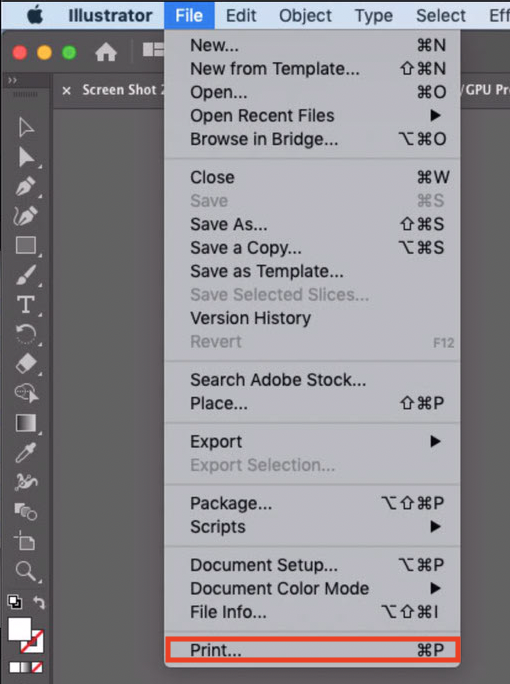Reset default fill and stroke
Image resolution: width=510 pixels, height=684 pixels.
(15, 602)
